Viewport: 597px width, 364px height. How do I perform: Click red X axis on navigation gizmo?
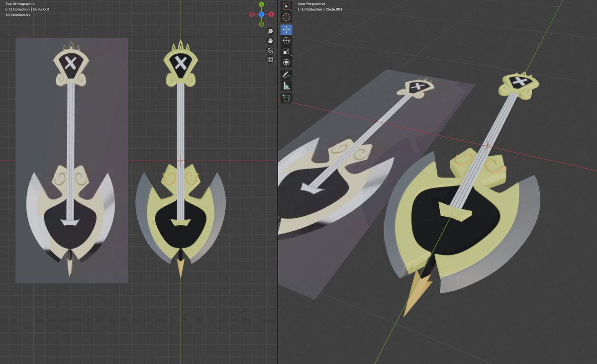coord(272,14)
